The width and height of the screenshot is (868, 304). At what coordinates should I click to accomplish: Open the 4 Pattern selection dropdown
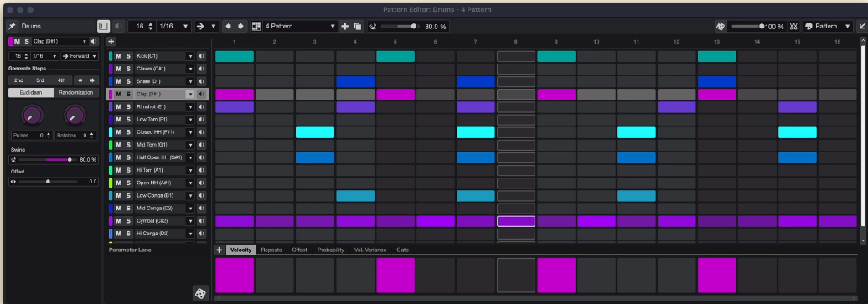coord(300,26)
